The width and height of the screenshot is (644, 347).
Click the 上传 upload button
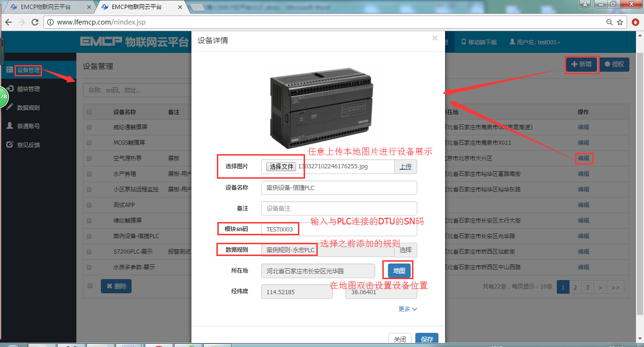tap(405, 166)
